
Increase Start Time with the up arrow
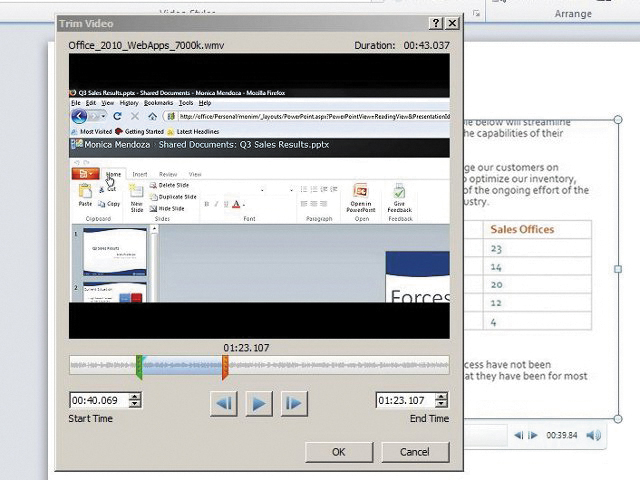click(135, 396)
